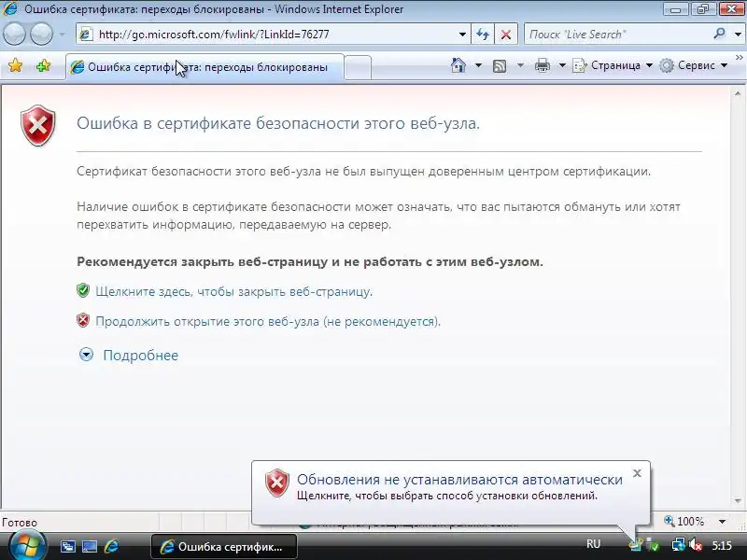Minimize the Internet Explorer window

[x=675, y=9]
